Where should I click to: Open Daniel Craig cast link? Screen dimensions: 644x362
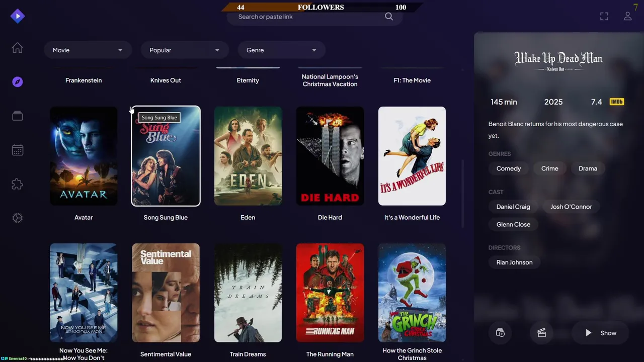tap(513, 207)
